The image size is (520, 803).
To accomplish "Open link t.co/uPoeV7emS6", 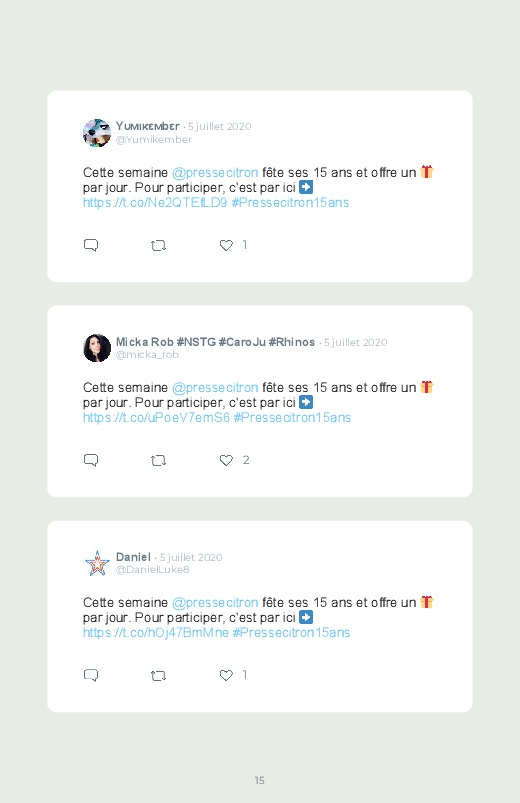I will (x=156, y=418).
